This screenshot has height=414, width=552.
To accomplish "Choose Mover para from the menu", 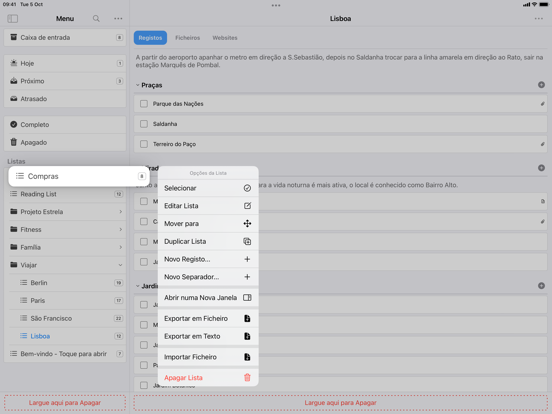I will point(208,224).
